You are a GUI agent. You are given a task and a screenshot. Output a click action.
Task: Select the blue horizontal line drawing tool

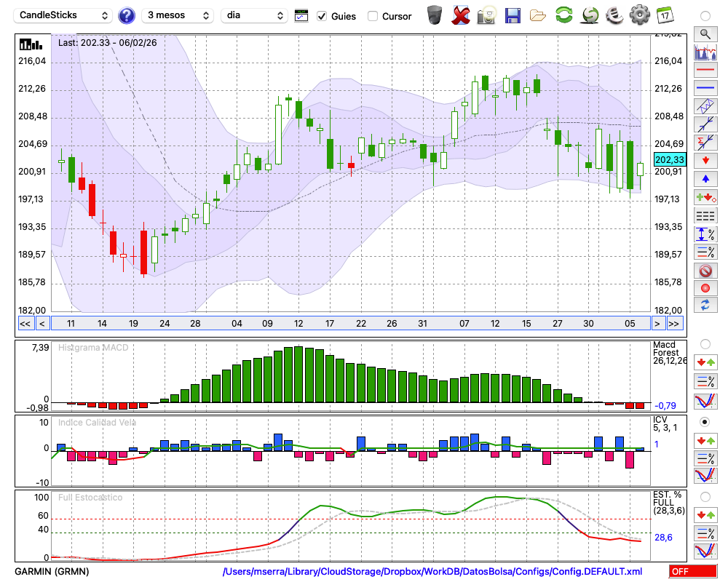pyautogui.click(x=705, y=88)
